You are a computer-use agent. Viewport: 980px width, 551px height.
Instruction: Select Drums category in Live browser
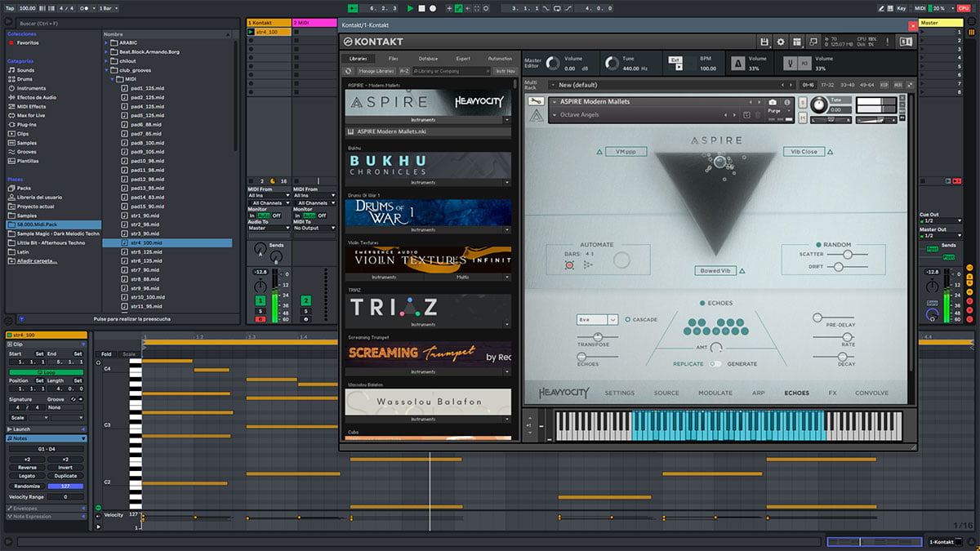click(25, 79)
